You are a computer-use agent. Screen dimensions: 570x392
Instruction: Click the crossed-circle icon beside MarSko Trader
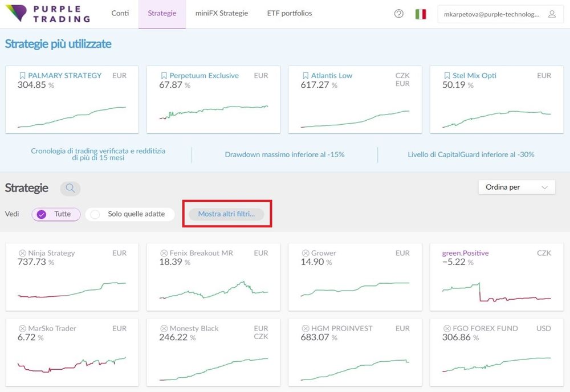(22, 328)
